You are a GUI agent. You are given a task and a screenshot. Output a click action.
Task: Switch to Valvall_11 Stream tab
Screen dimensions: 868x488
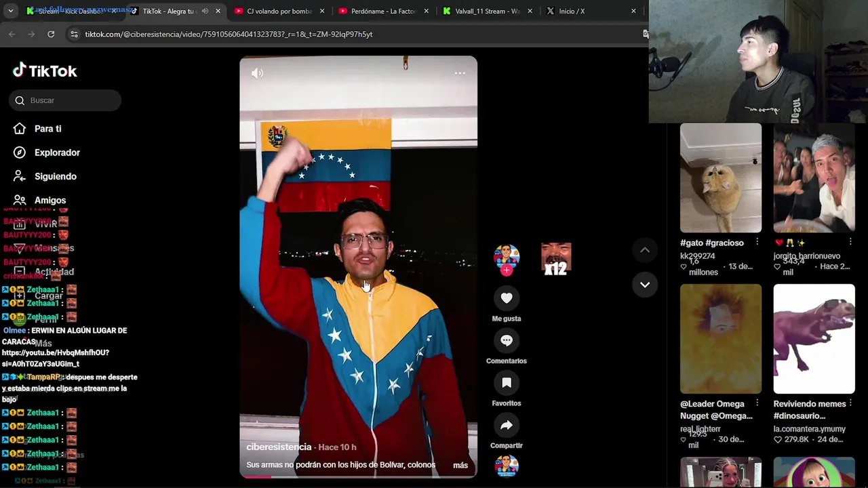(488, 11)
